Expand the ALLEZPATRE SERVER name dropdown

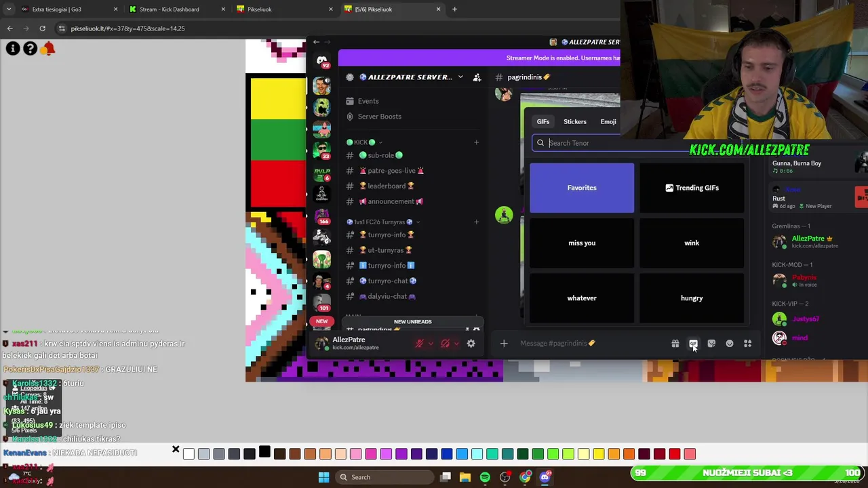tap(460, 77)
